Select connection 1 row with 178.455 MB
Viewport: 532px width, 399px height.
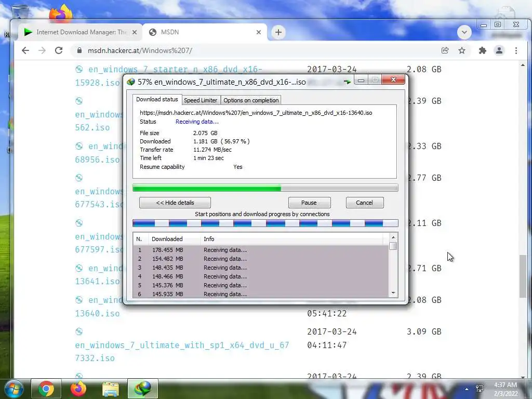[261, 250]
